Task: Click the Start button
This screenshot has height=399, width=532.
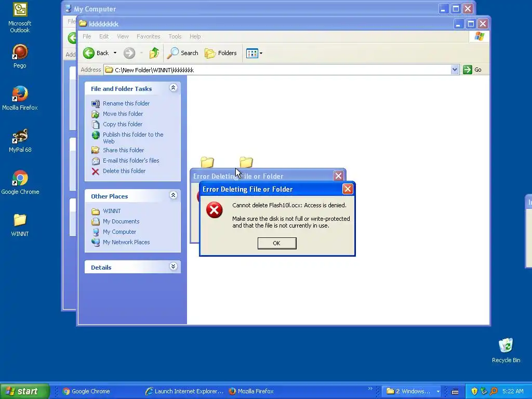Action: pos(24,391)
